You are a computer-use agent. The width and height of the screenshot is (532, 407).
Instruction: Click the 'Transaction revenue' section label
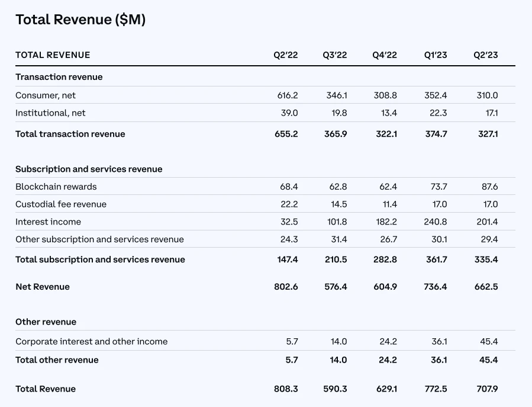(59, 77)
